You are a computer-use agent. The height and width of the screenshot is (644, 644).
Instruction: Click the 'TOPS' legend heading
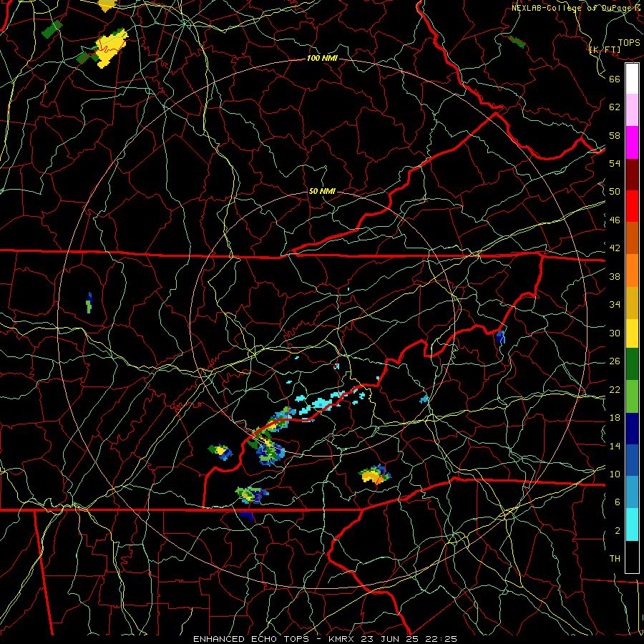[x=629, y=43]
